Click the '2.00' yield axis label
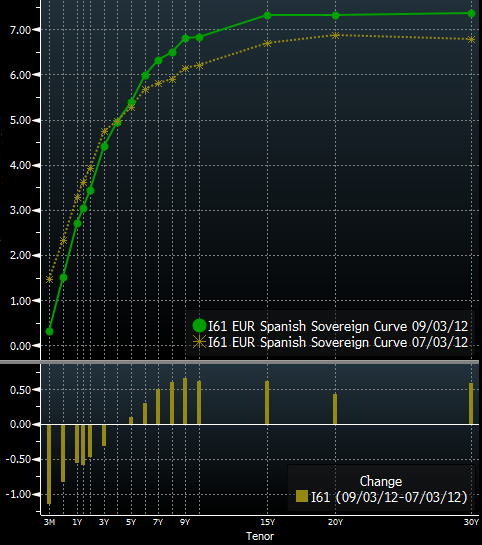Viewport: 482px width, 545px height. click(21, 255)
